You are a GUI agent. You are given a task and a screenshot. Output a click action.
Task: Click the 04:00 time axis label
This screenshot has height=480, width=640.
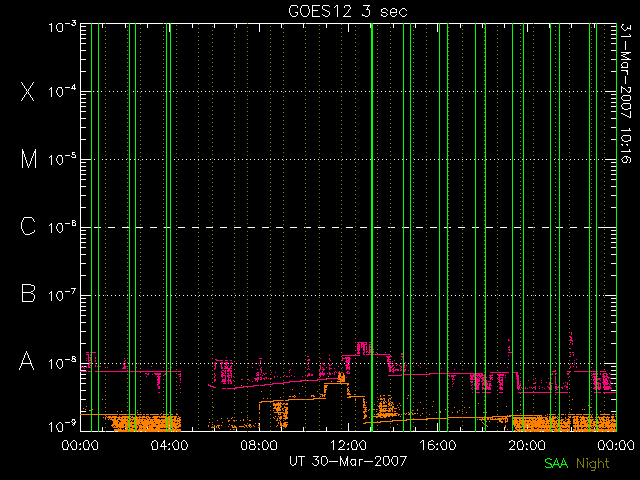coord(169,445)
